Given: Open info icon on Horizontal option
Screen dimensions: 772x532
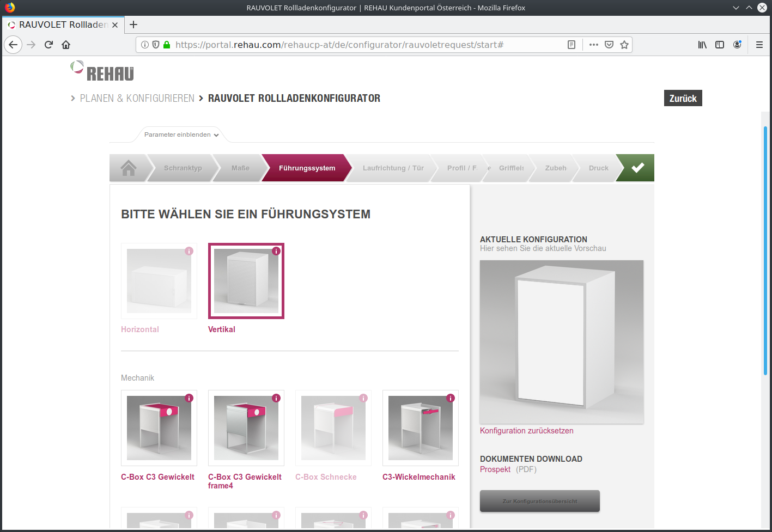Looking at the screenshot, I should tap(189, 251).
